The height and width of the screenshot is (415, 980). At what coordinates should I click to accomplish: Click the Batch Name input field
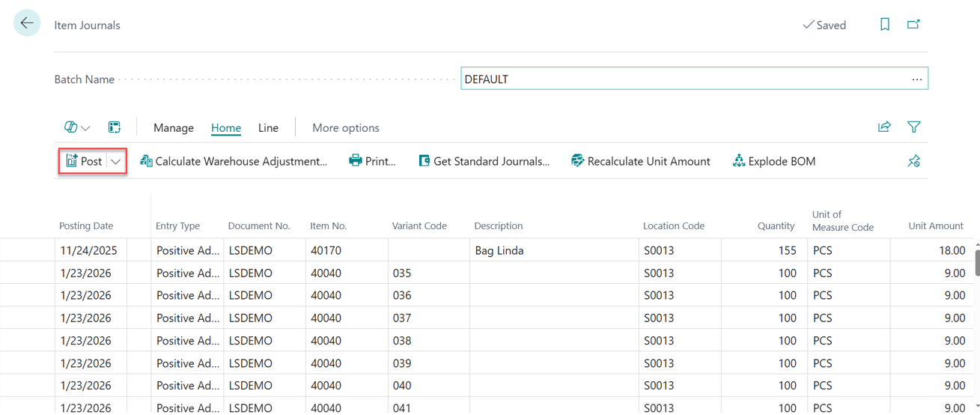coord(681,79)
